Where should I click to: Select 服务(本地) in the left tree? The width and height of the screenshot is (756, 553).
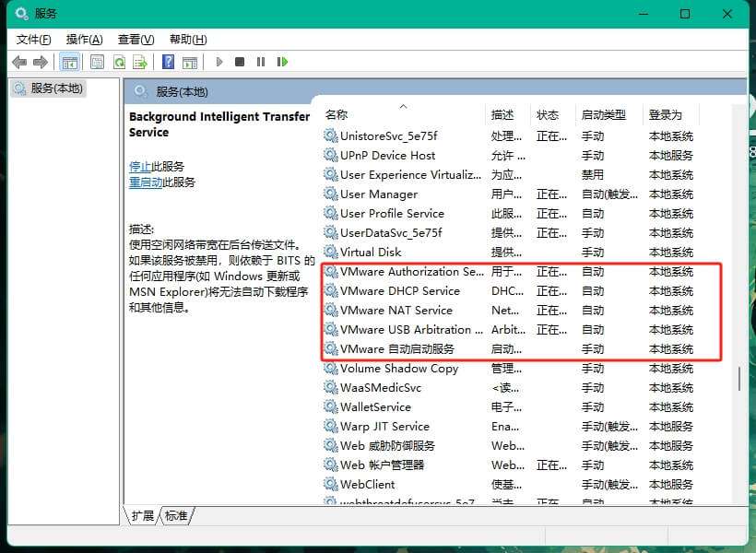coord(49,88)
